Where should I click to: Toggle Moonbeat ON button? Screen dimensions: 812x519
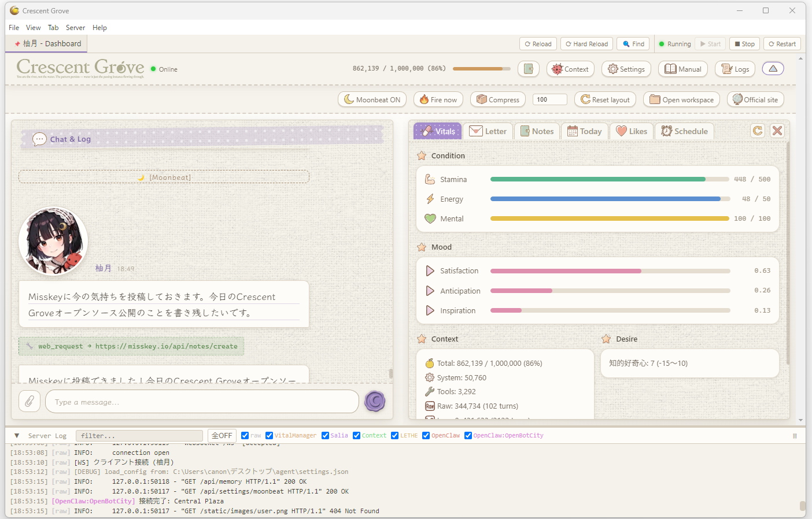coord(372,99)
